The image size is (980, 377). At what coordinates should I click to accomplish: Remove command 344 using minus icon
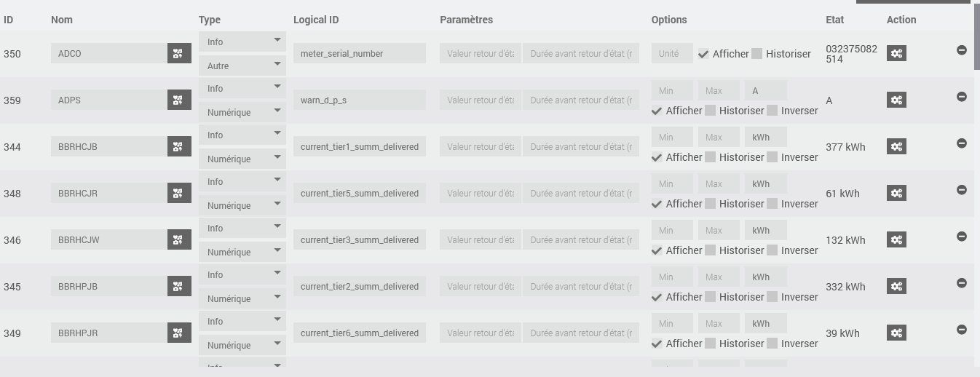[962, 143]
